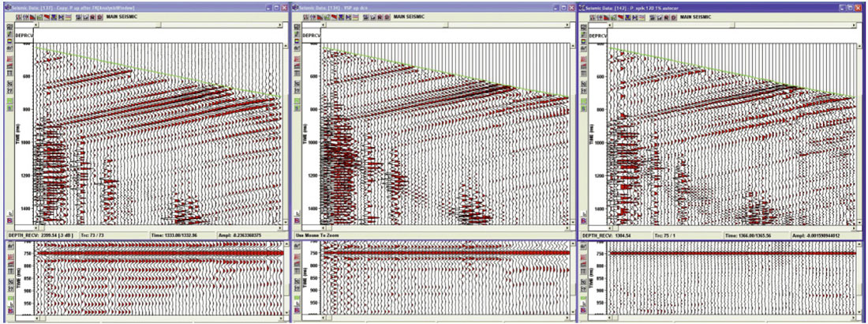
Task: Click the green square icon in window 142's left sidebar
Action: click(x=583, y=100)
